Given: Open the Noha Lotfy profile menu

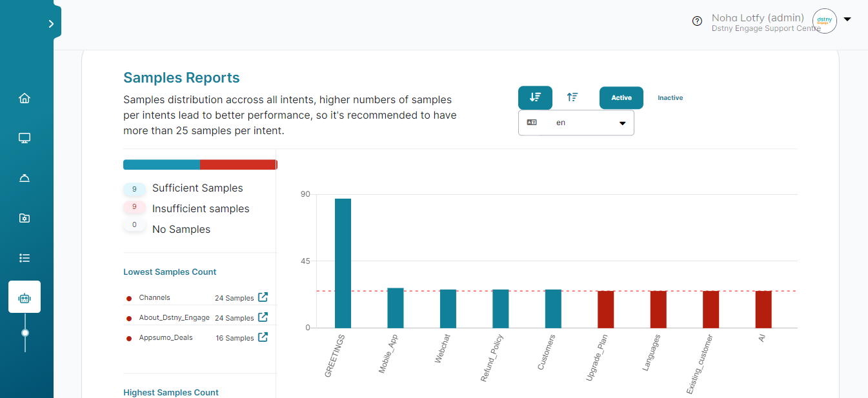Looking at the screenshot, I should point(757,17).
